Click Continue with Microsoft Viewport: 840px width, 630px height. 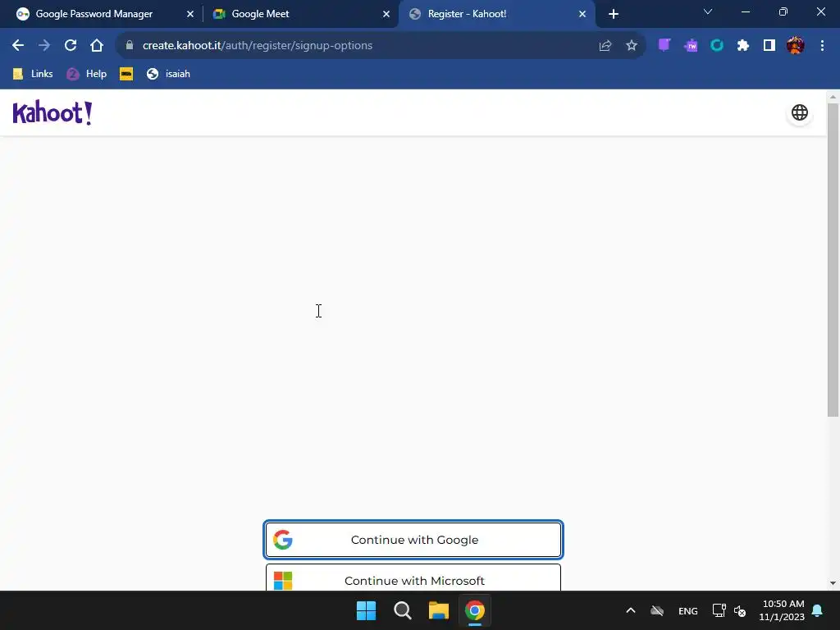[x=413, y=578]
